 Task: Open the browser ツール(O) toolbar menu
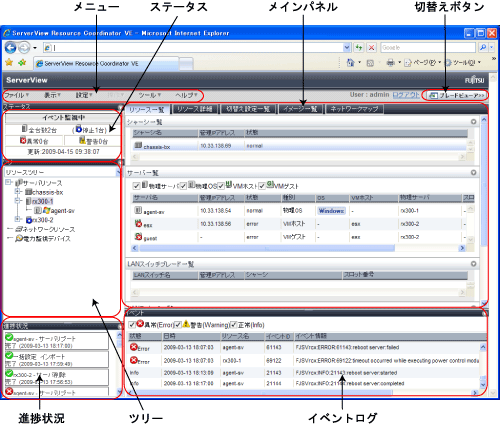point(462,63)
